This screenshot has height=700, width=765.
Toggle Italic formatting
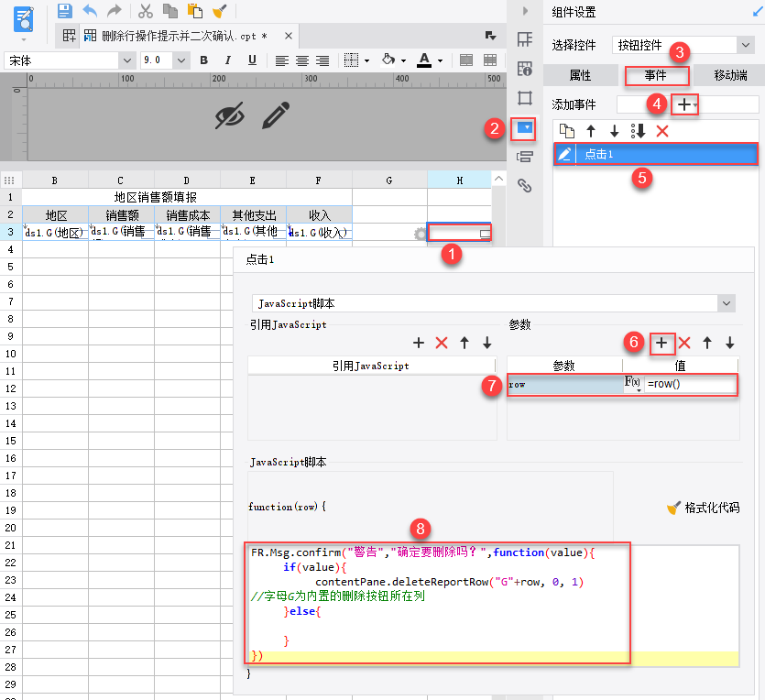click(x=228, y=60)
